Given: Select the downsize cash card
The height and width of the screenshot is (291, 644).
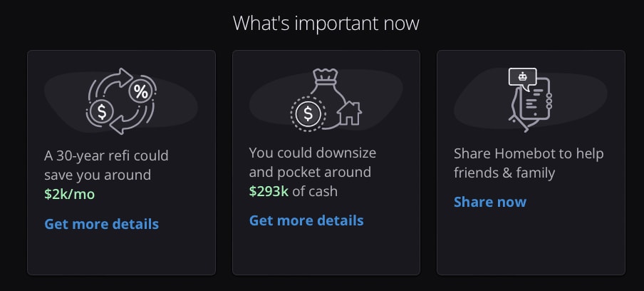Looking at the screenshot, I should [x=326, y=163].
